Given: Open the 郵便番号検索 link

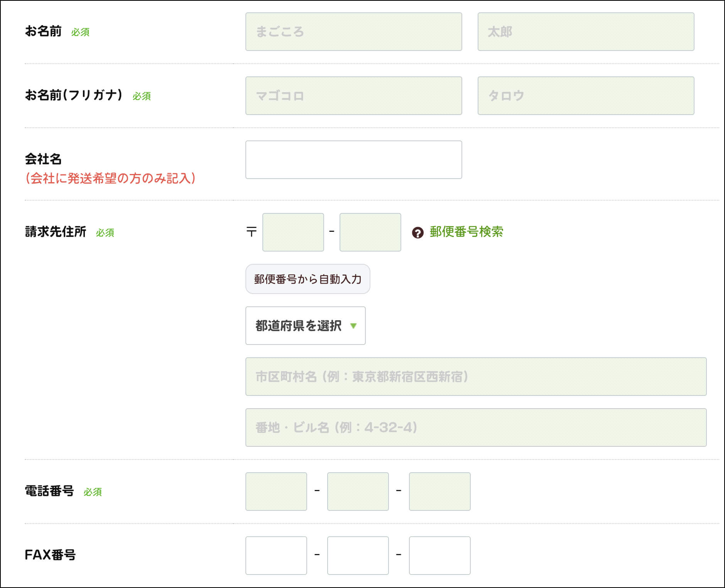Looking at the screenshot, I should [x=466, y=232].
